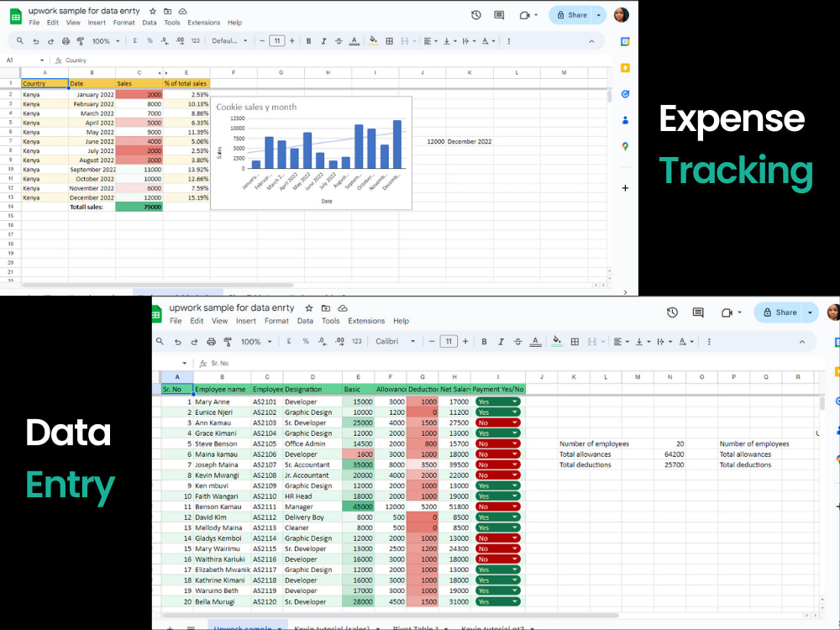Toggle italic in top window toolbar
This screenshot has width=840, height=630.
coord(323,40)
